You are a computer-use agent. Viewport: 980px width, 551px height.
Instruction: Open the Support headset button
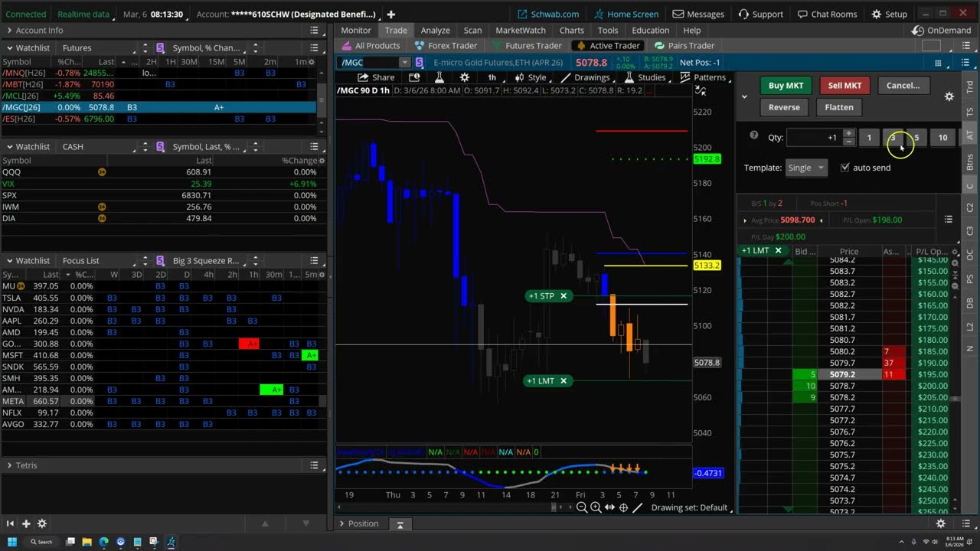click(x=761, y=14)
